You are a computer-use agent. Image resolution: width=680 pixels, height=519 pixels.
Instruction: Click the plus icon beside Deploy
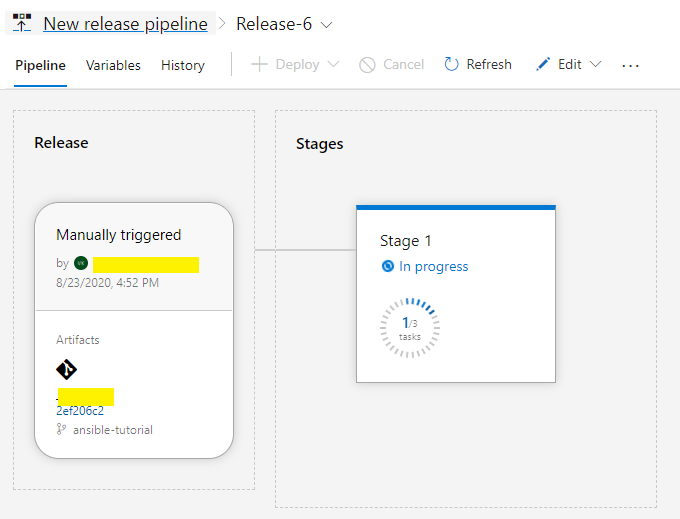(259, 64)
